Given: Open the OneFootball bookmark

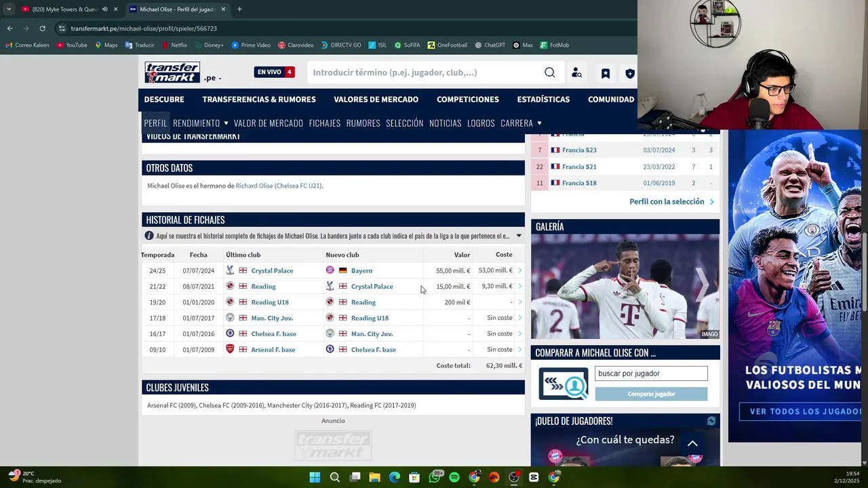Looking at the screenshot, I should [x=448, y=45].
